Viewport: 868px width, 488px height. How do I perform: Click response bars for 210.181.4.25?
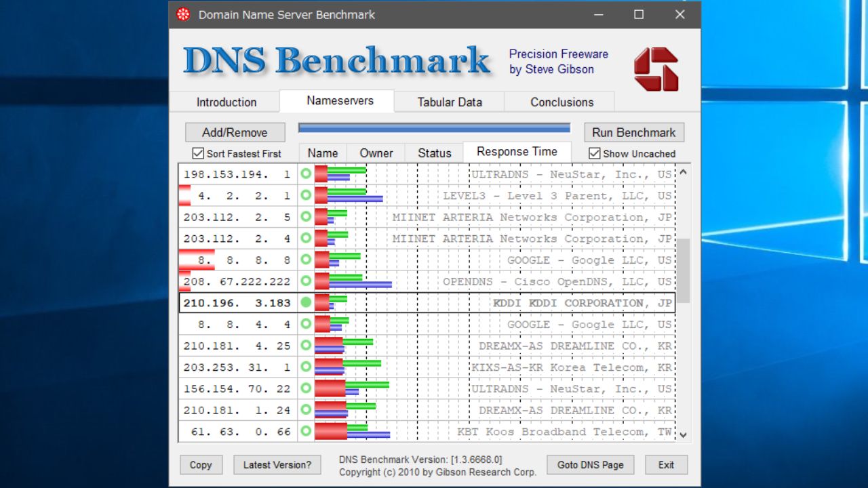point(344,346)
